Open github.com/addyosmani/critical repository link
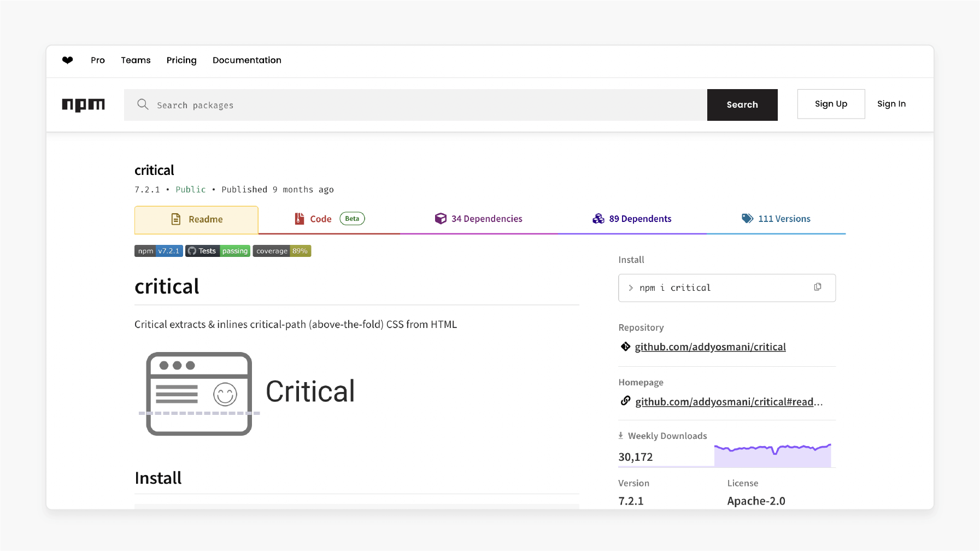 pos(710,347)
